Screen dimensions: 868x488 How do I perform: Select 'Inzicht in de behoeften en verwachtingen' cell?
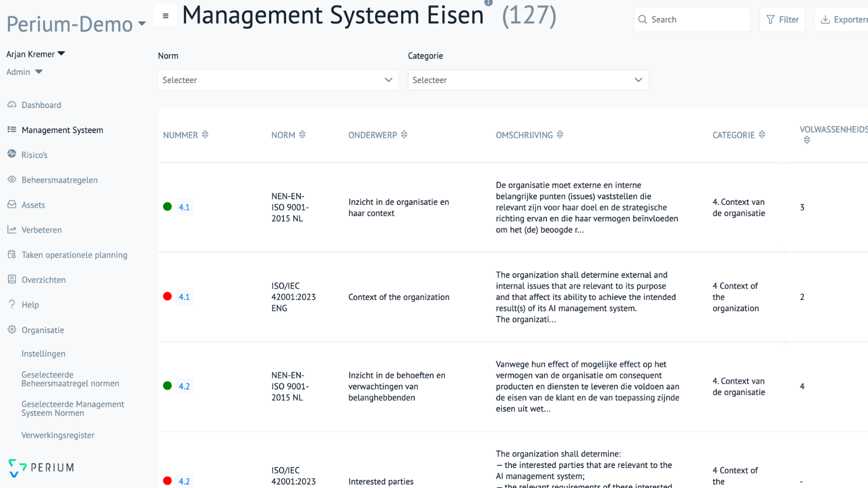[397, 386]
